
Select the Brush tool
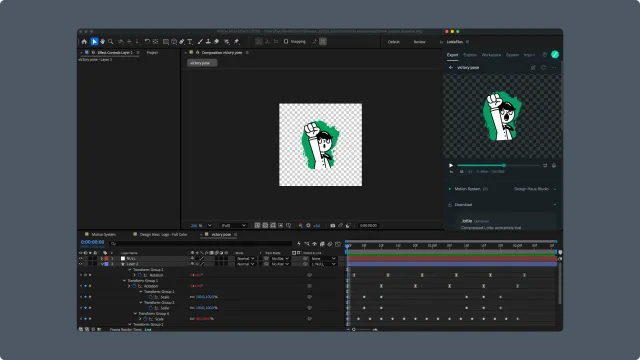coord(200,42)
